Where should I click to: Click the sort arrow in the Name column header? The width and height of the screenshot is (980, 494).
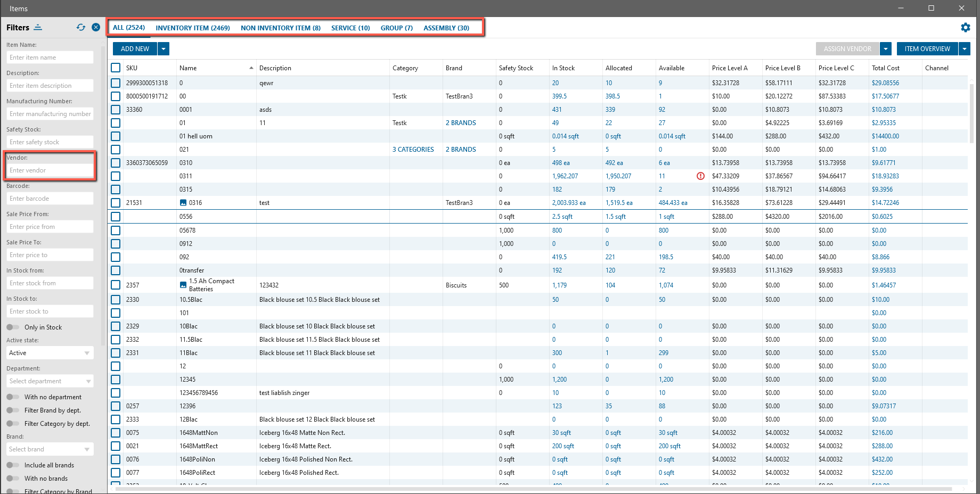251,68
